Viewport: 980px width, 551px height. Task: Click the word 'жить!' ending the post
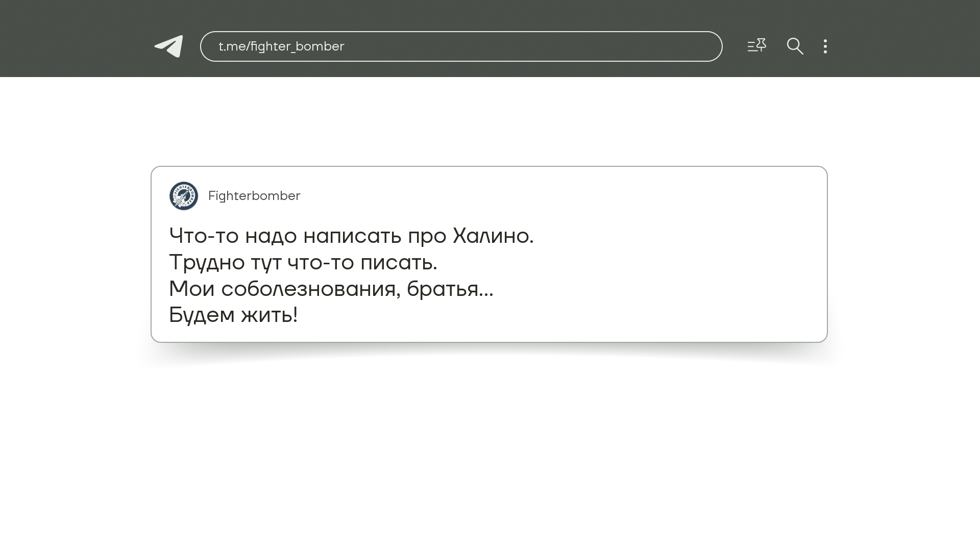pos(269,315)
